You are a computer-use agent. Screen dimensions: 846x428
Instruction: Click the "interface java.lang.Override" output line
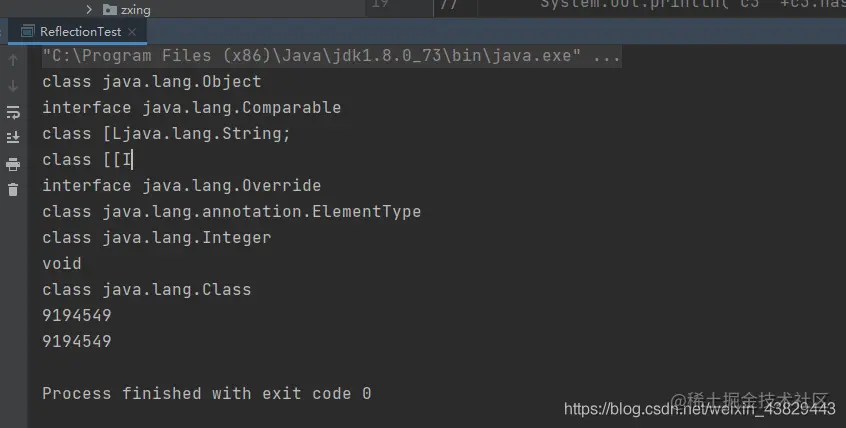click(182, 186)
